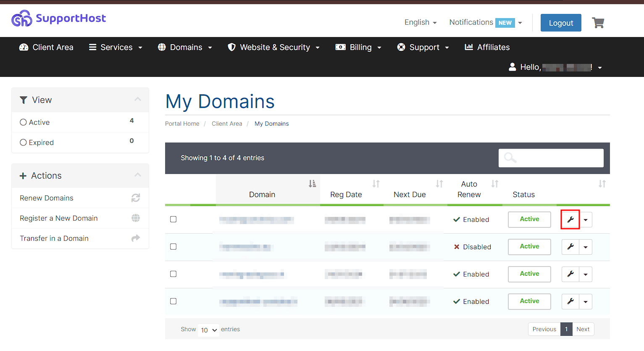644x351 pixels.
Task: Open the Billing menu
Action: click(x=358, y=47)
